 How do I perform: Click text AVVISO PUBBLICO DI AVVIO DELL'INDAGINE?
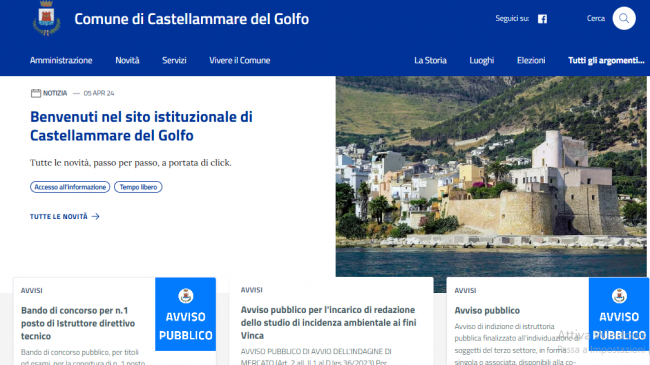point(316,356)
